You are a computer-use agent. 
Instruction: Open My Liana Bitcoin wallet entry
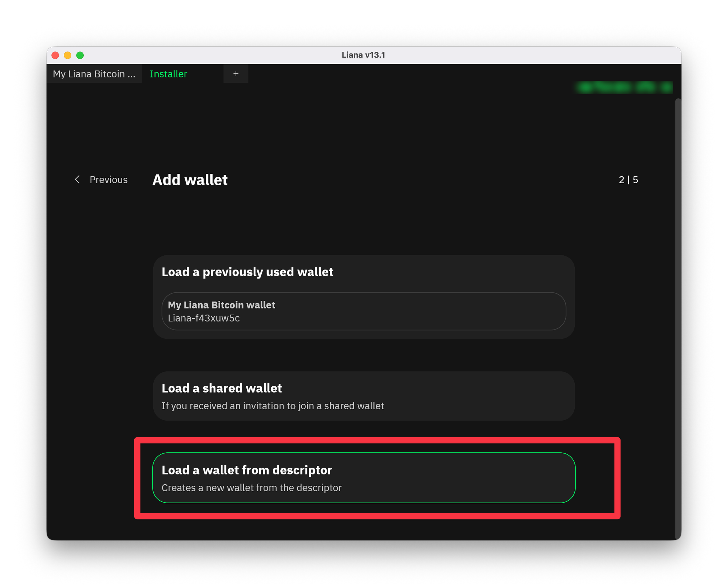pyautogui.click(x=363, y=311)
